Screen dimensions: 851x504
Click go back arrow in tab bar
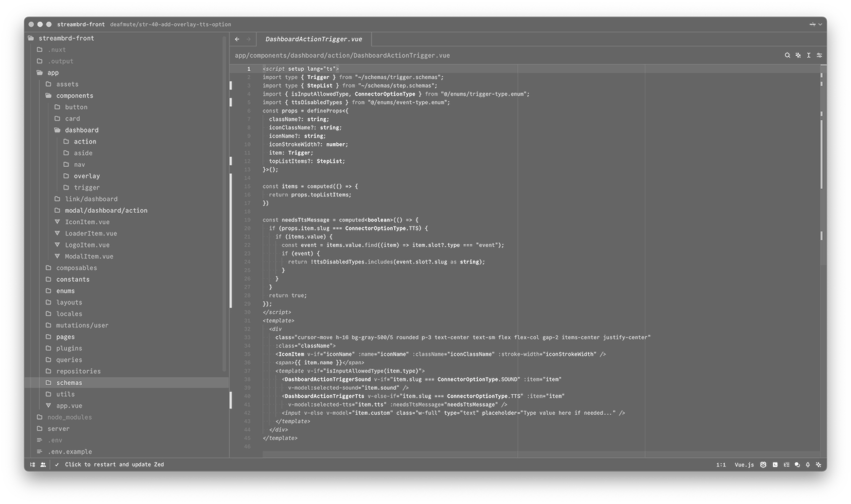(237, 39)
